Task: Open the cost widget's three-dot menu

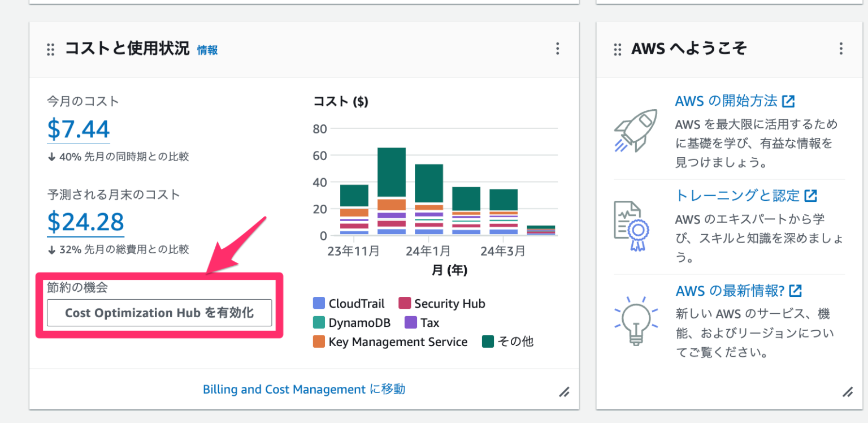Action: click(x=558, y=49)
